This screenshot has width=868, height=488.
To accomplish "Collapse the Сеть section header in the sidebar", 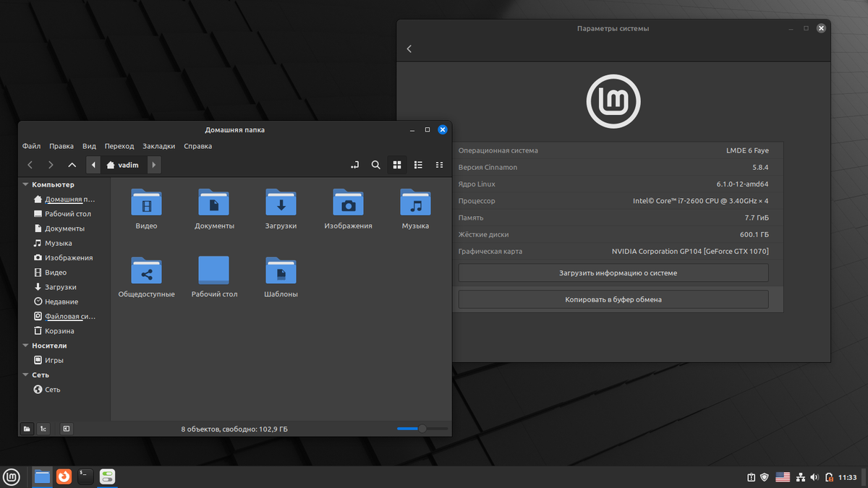I will [26, 375].
